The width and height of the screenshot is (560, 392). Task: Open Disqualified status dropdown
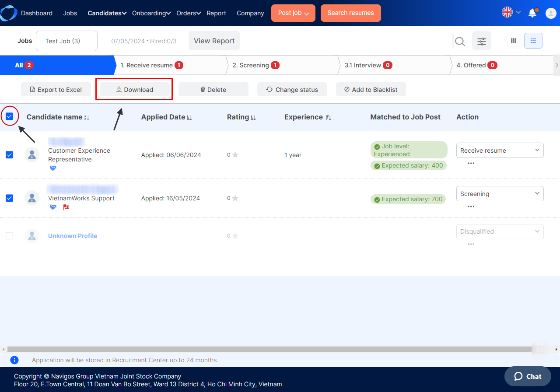click(x=500, y=231)
